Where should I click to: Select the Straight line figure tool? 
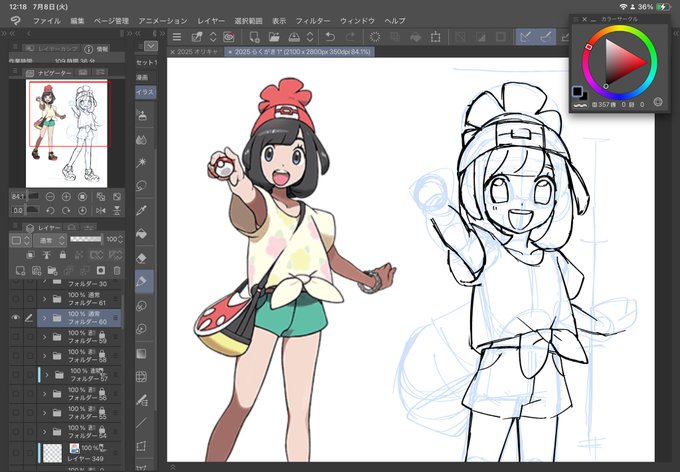point(141,423)
